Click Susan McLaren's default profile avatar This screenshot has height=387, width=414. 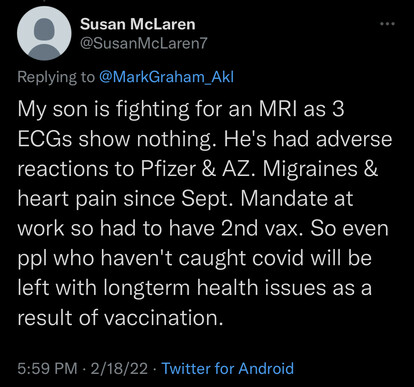click(44, 33)
